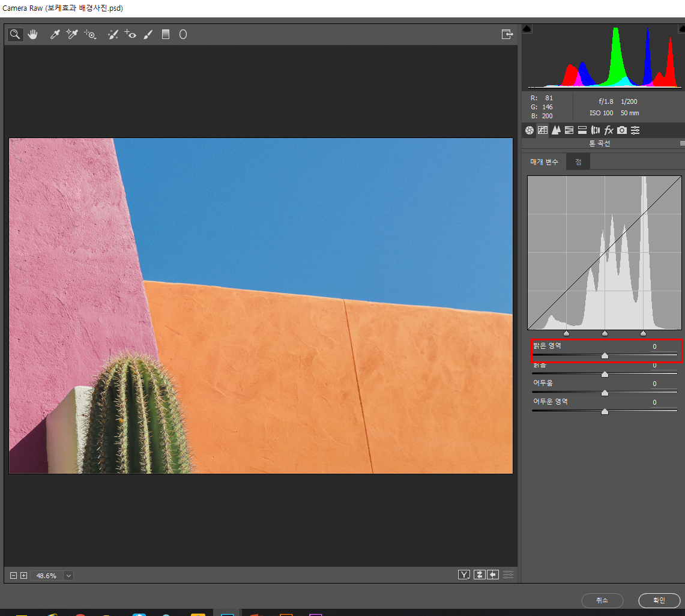Select the Radial Filter tool
Image resolution: width=685 pixels, height=616 pixels.
pos(183,34)
